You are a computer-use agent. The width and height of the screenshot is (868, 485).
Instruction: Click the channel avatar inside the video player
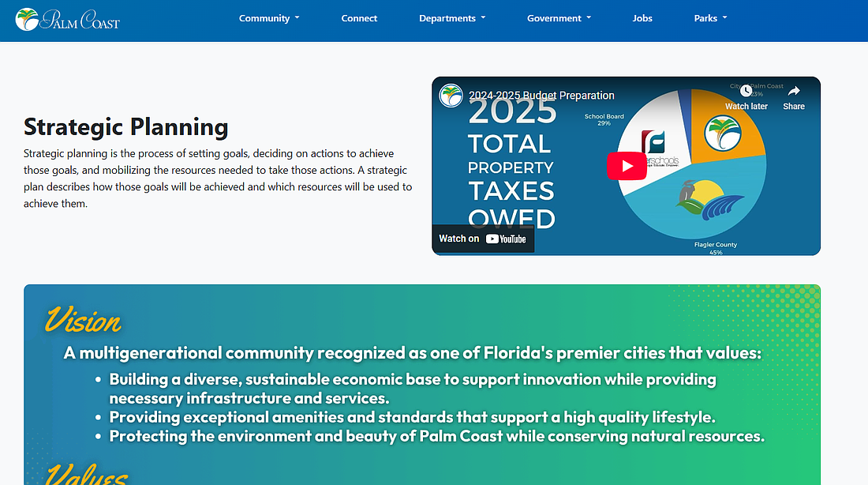point(451,95)
